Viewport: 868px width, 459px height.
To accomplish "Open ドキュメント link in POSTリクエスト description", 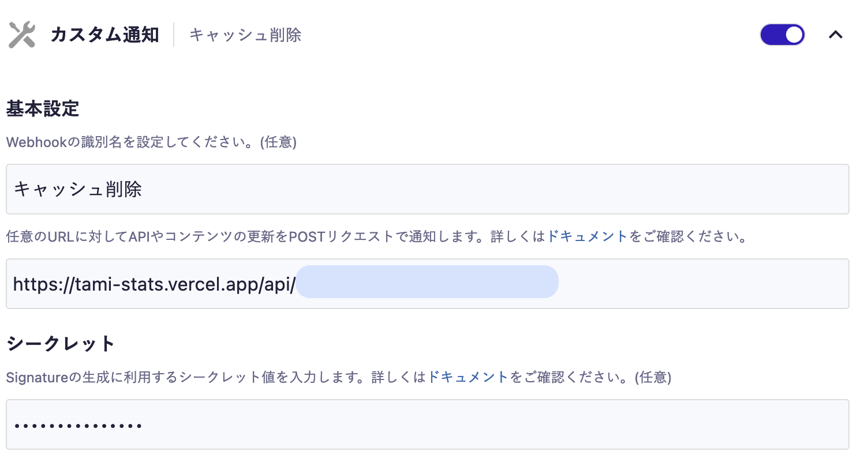I will tap(587, 236).
